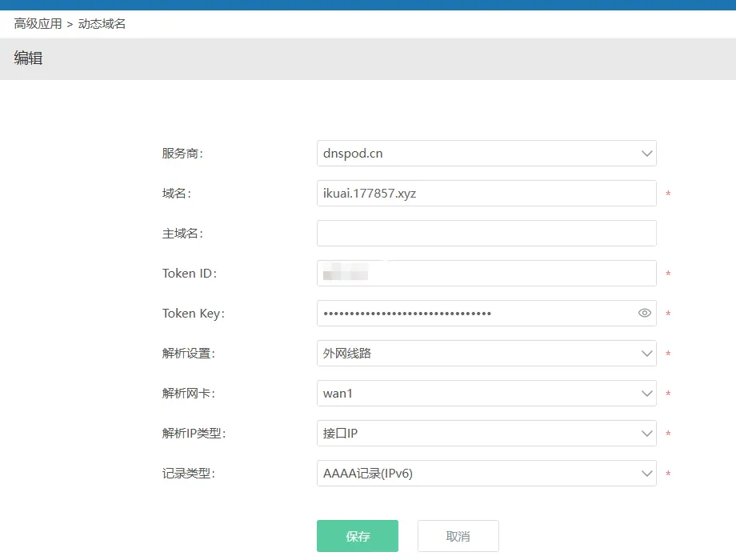Click the Token ID label
This screenshot has width=736, height=560.
pyautogui.click(x=190, y=273)
